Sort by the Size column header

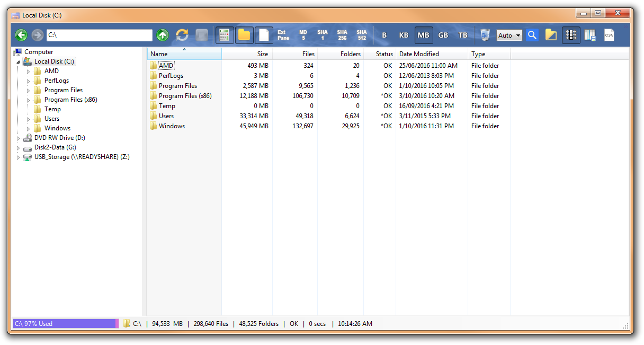click(247, 54)
